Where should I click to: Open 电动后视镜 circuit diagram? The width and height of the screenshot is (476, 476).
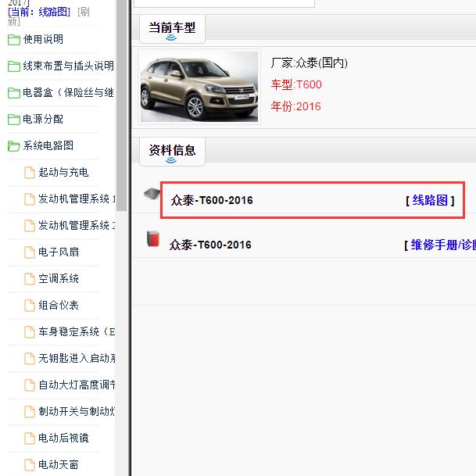(63, 438)
